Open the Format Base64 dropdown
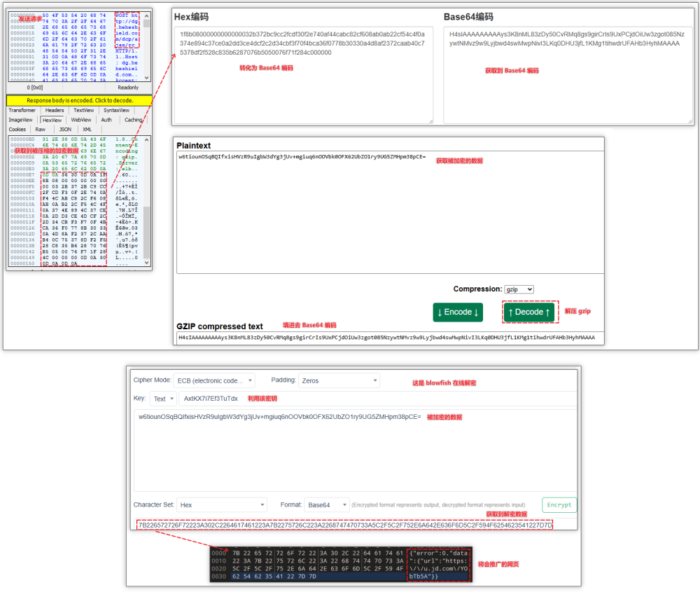The width and height of the screenshot is (700, 592). pos(326,504)
